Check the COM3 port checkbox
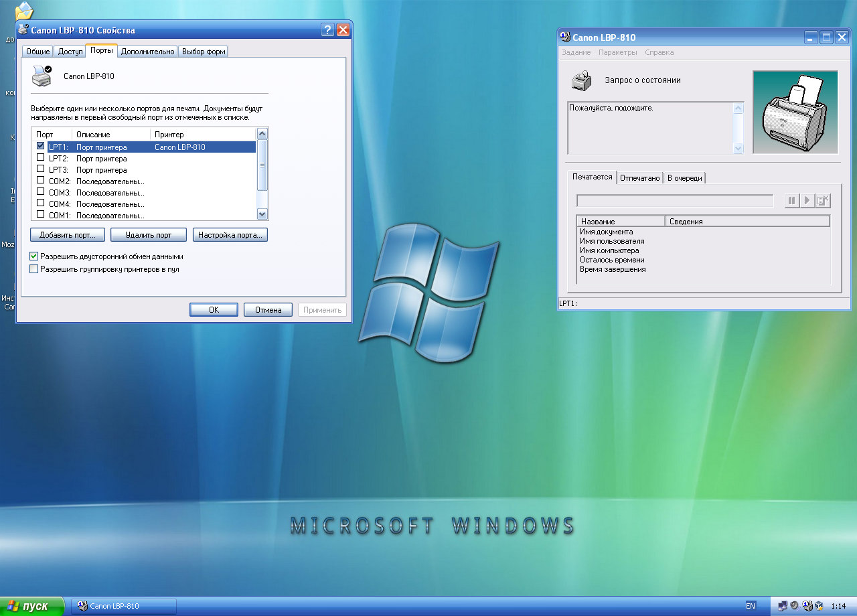This screenshot has width=857, height=616. pyautogui.click(x=41, y=192)
